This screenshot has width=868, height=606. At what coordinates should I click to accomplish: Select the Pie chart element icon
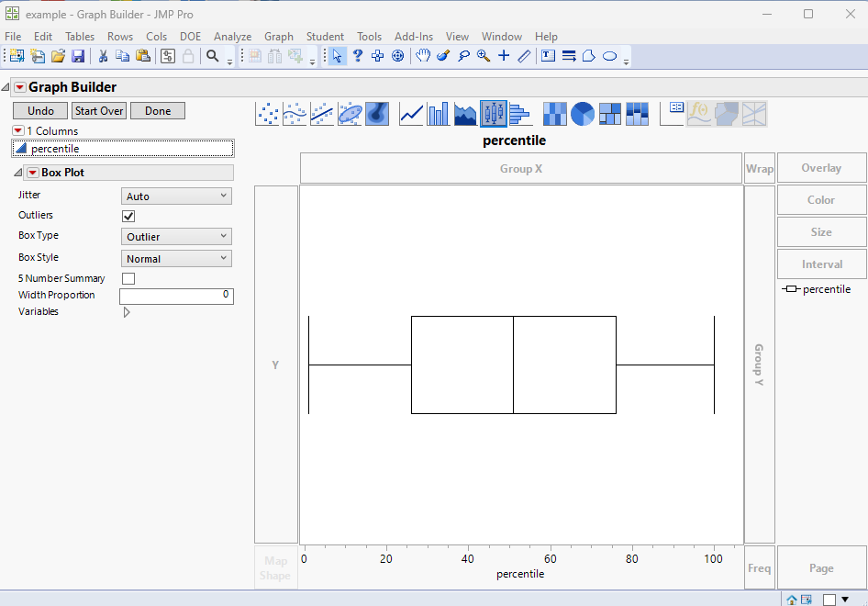(x=583, y=114)
